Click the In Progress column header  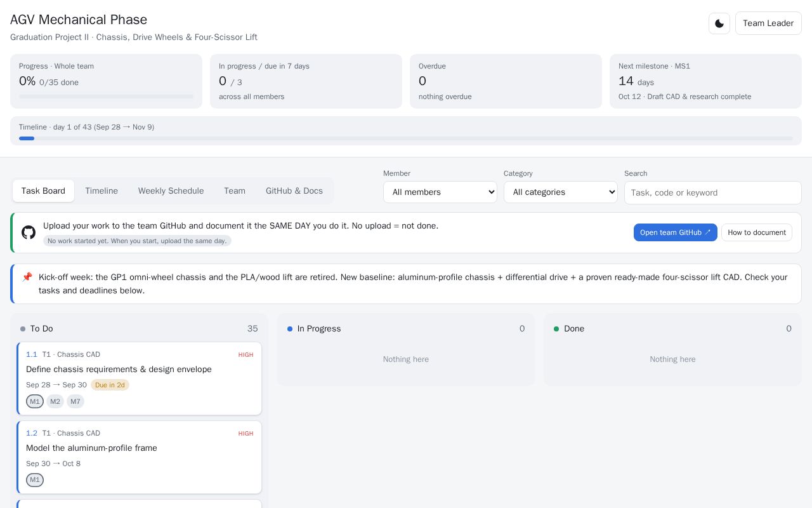[x=406, y=328]
